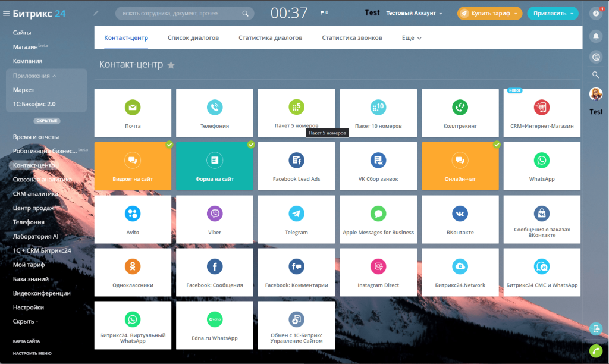
Task: Open CRM-аналитика in left sidebar
Action: click(36, 193)
